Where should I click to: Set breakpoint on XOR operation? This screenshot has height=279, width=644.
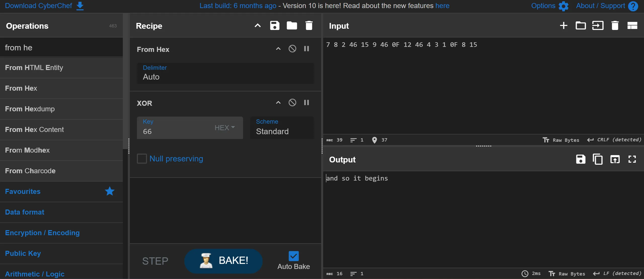(306, 103)
